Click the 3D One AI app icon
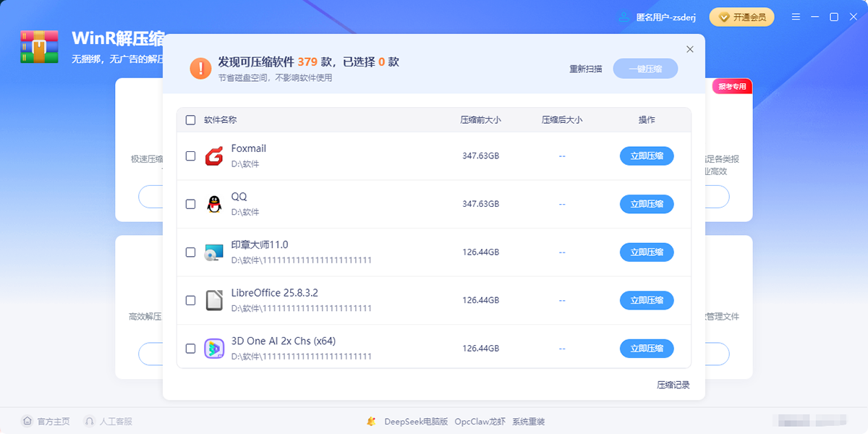Viewport: 868px width, 434px height. tap(213, 349)
